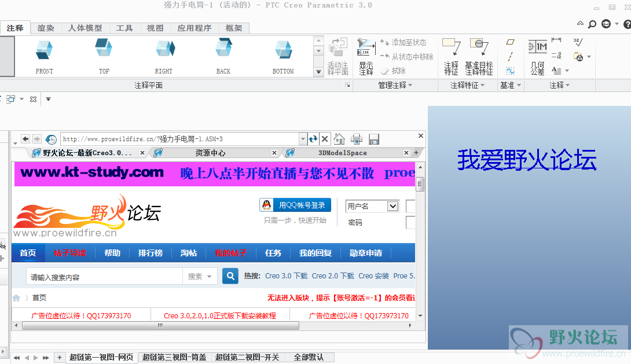Open the embedded browser history
The height and width of the screenshot is (364, 631).
pos(51,139)
